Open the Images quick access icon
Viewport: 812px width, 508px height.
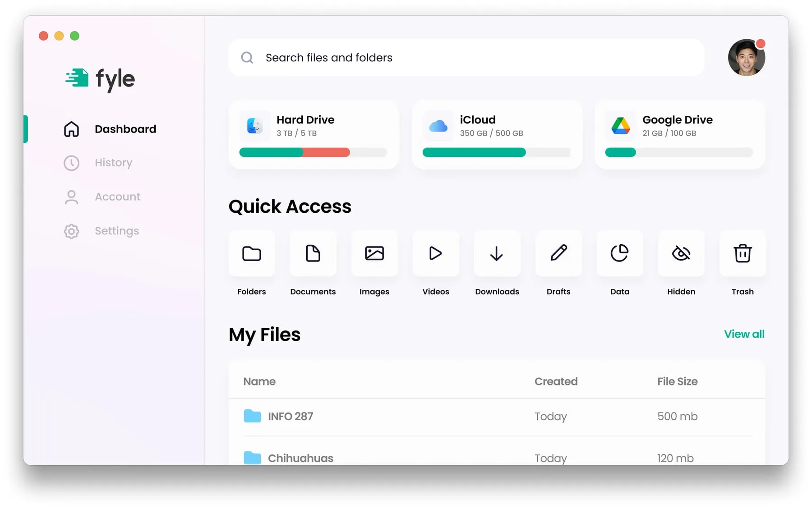pyautogui.click(x=374, y=253)
